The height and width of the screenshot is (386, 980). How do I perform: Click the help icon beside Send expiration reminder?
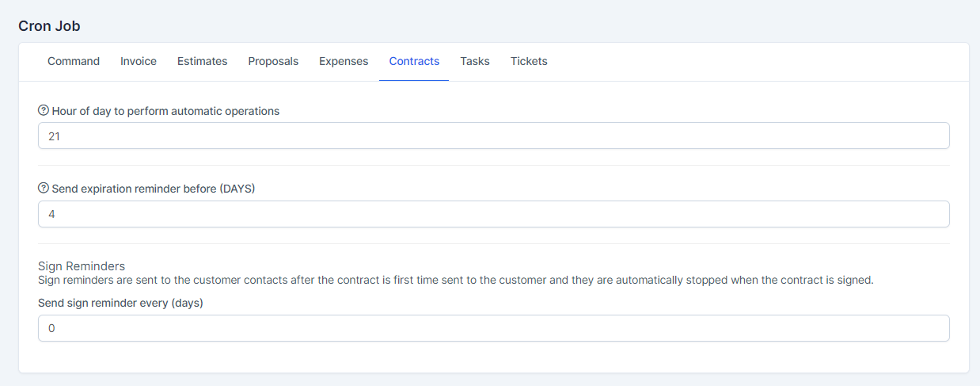[x=44, y=189]
